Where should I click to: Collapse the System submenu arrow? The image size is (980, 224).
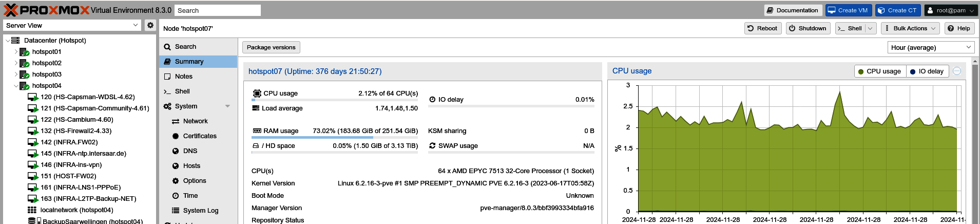click(227, 106)
